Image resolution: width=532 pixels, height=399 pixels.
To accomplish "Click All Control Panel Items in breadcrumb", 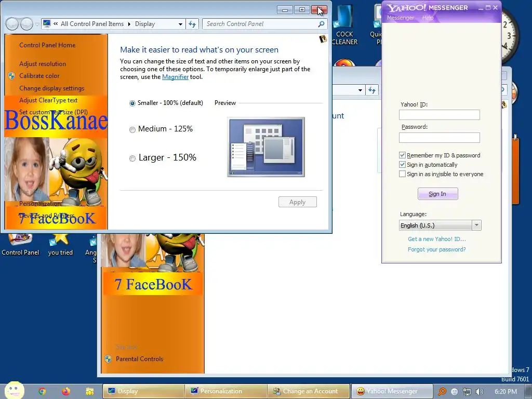I will pos(92,24).
